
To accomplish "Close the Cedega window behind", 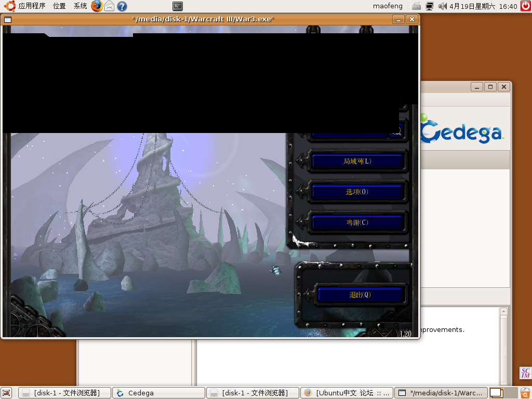I will pos(504,87).
